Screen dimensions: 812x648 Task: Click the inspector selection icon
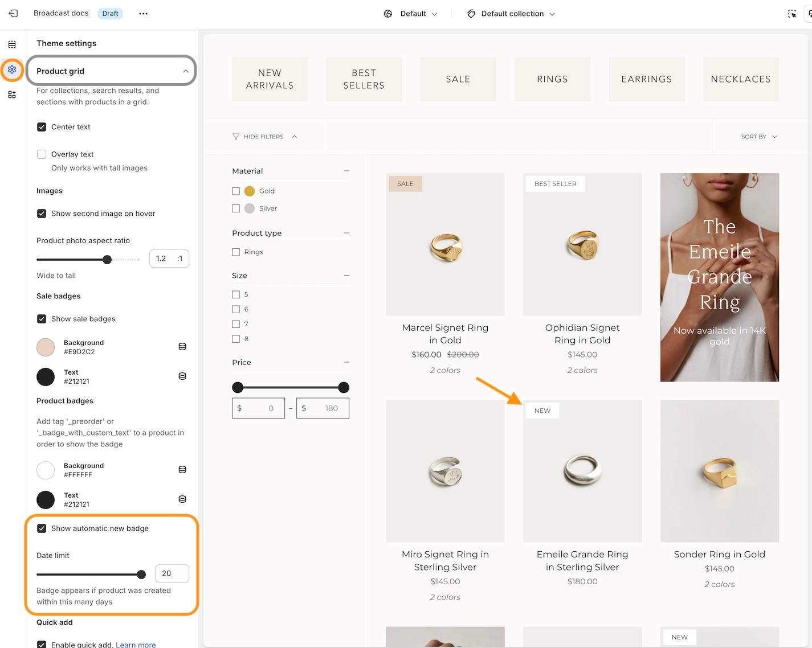(791, 14)
